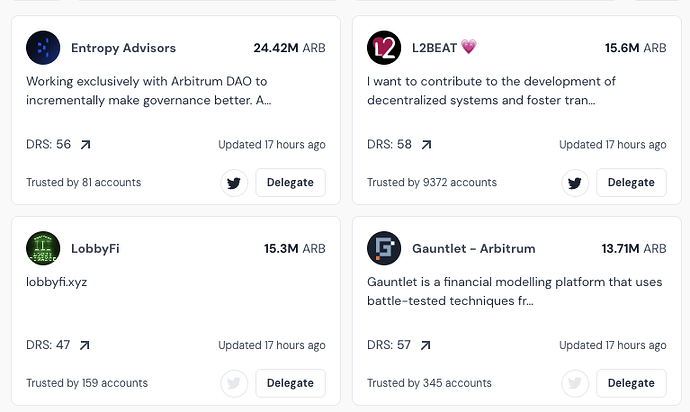Delegate to Entropy Advisors

click(x=290, y=183)
